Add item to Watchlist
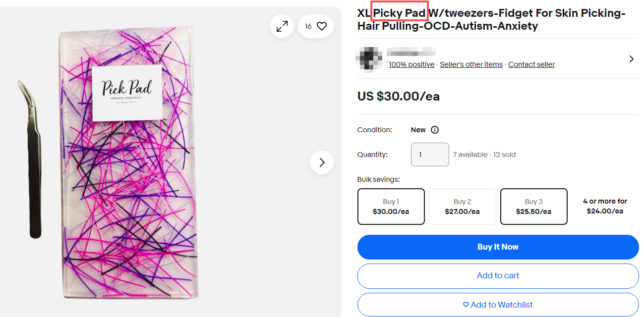 [498, 305]
